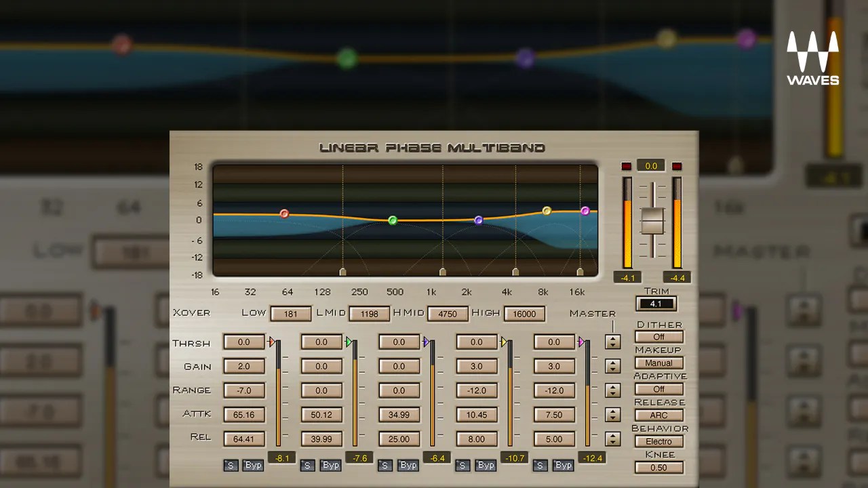Solo the band showing -10.7
Image resolution: width=868 pixels, height=488 pixels.
(462, 465)
